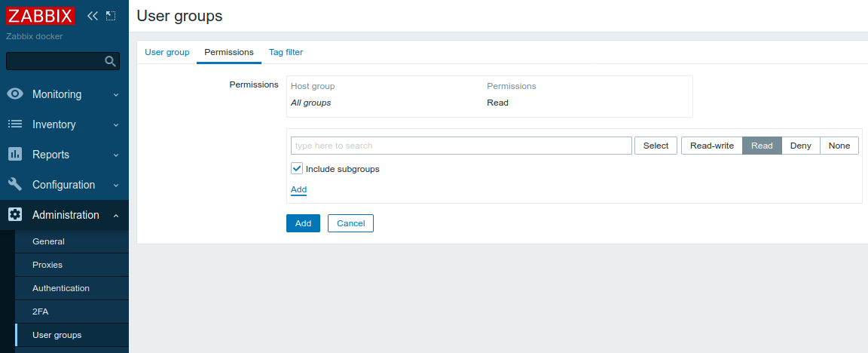868x353 pixels.
Task: Switch to the Tag filter tab
Action: click(x=286, y=52)
